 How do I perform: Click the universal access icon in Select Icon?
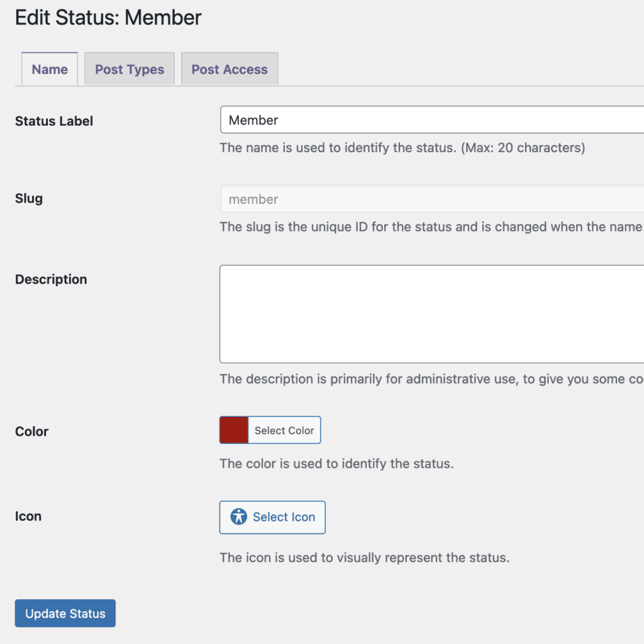239,517
